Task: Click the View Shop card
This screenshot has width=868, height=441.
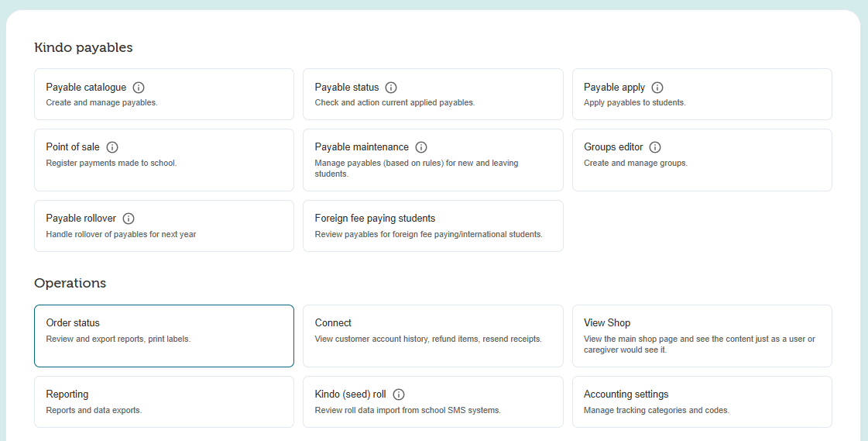Action: (x=701, y=335)
